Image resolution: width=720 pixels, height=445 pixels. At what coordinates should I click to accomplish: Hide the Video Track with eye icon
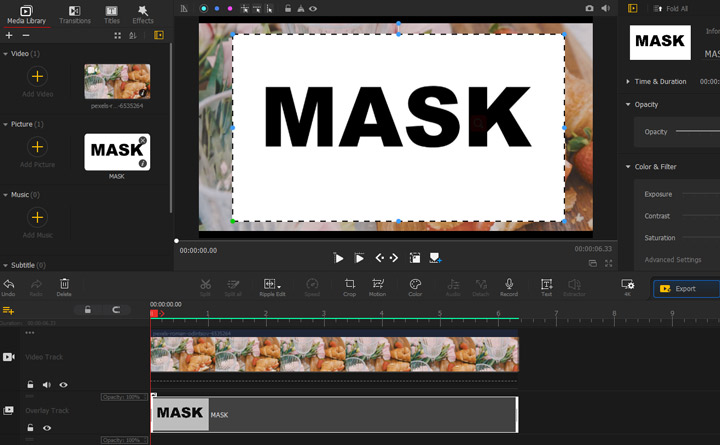(x=63, y=385)
